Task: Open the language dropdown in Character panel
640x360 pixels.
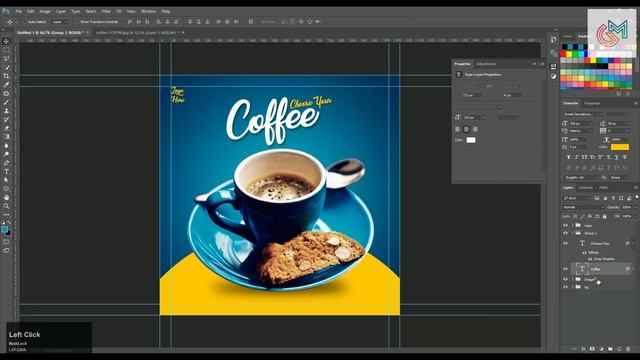Action: 581,178
